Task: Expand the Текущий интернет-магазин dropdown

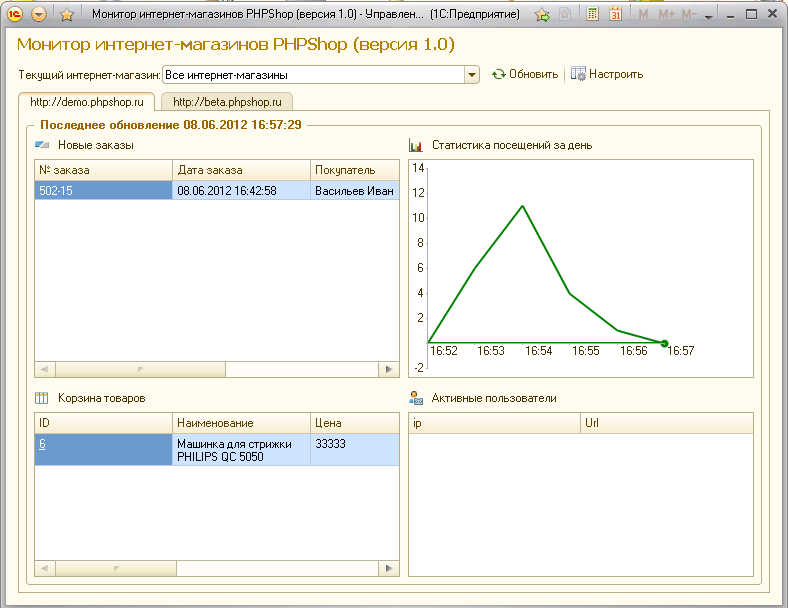Action: [x=472, y=74]
